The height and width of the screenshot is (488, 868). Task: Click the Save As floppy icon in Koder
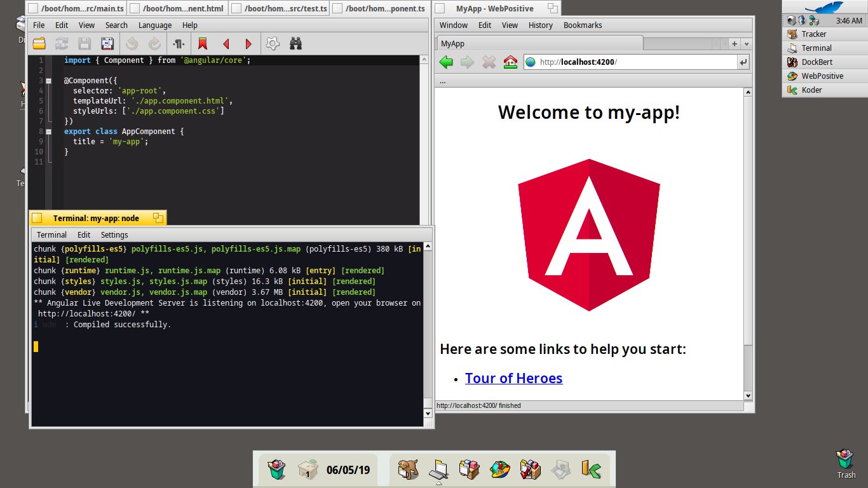click(x=107, y=44)
